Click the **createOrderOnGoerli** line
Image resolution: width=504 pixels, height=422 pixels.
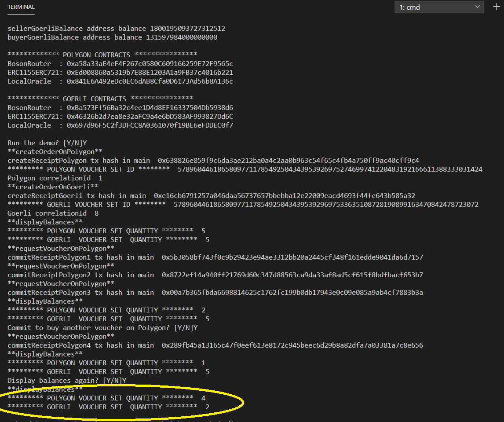point(53,187)
